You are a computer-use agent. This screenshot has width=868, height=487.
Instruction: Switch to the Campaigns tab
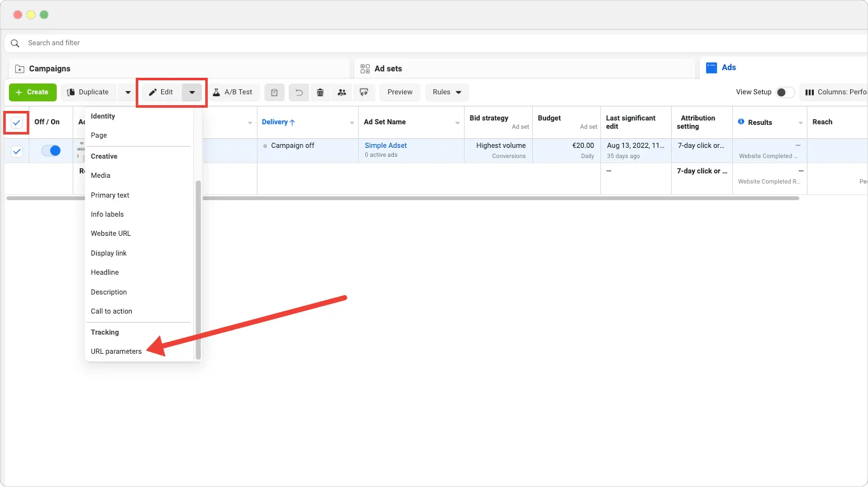pos(180,69)
